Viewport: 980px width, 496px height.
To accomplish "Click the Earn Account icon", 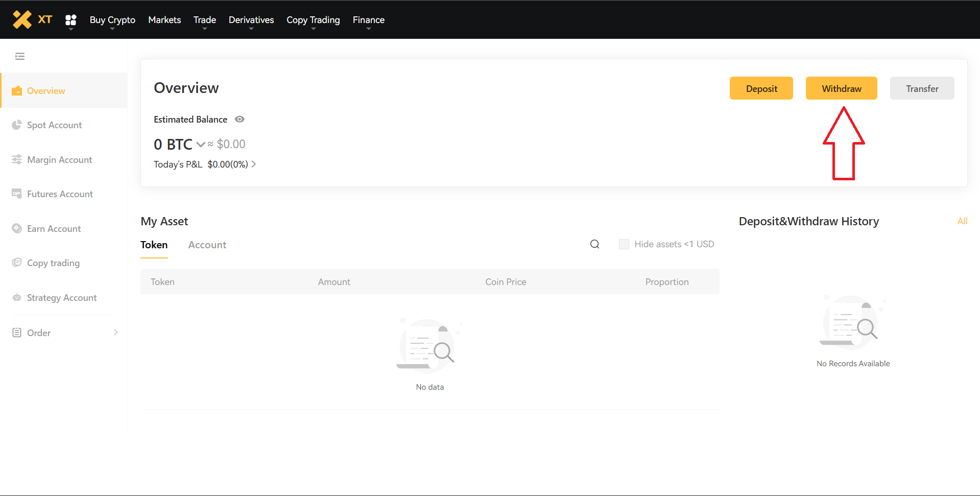I will pos(17,228).
